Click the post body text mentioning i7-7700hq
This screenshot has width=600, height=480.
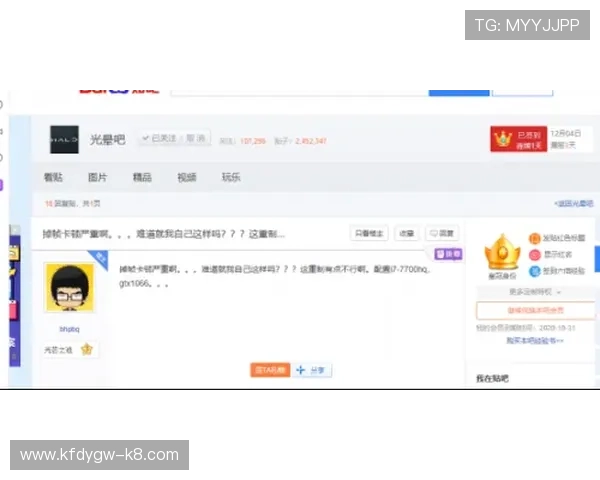pos(275,276)
